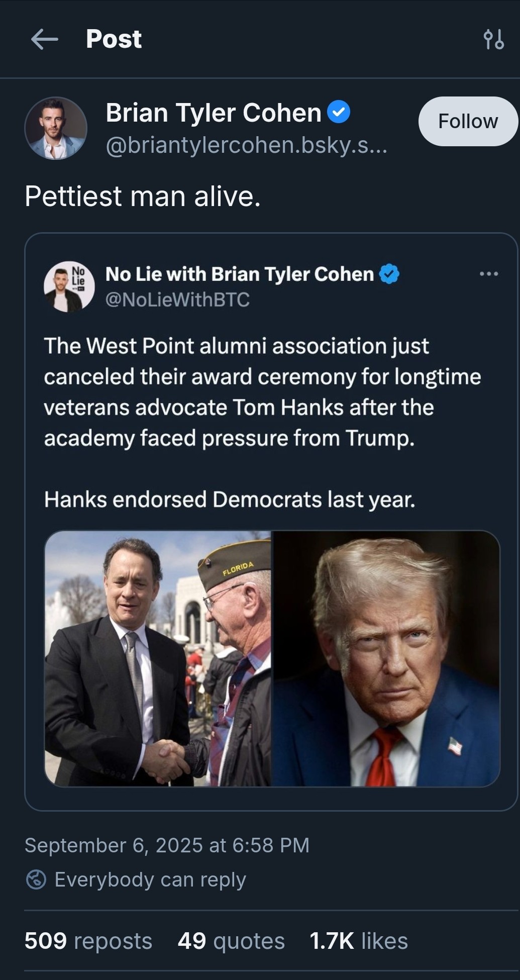Open thread settings icon at top right
The height and width of the screenshot is (980, 520).
pos(493,39)
